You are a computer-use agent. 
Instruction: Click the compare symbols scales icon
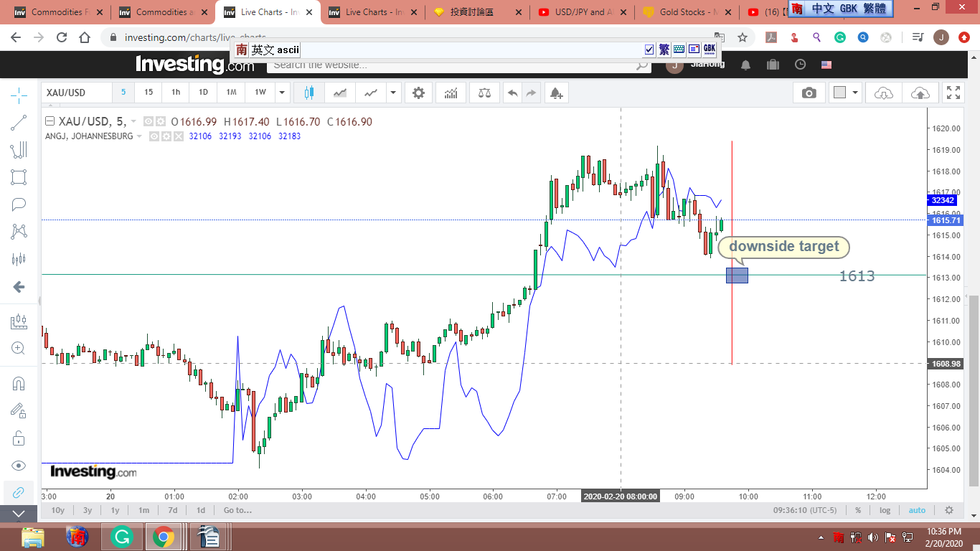point(484,93)
